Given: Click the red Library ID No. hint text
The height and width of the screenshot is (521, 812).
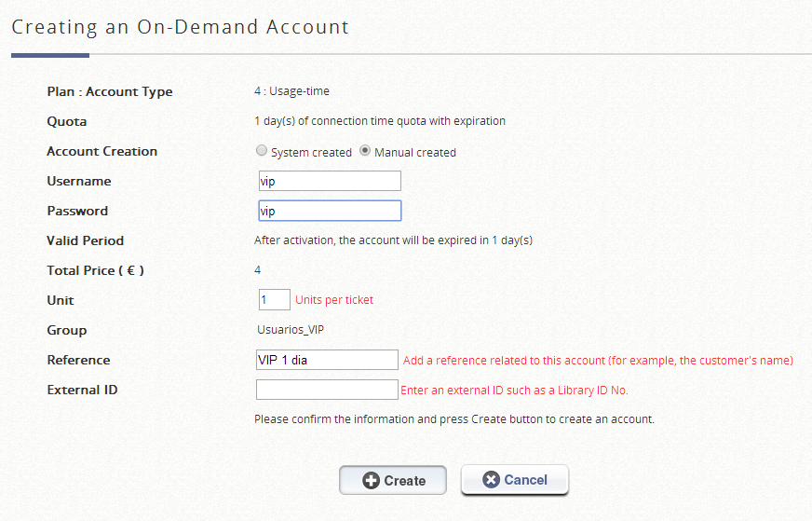Looking at the screenshot, I should tap(521, 391).
